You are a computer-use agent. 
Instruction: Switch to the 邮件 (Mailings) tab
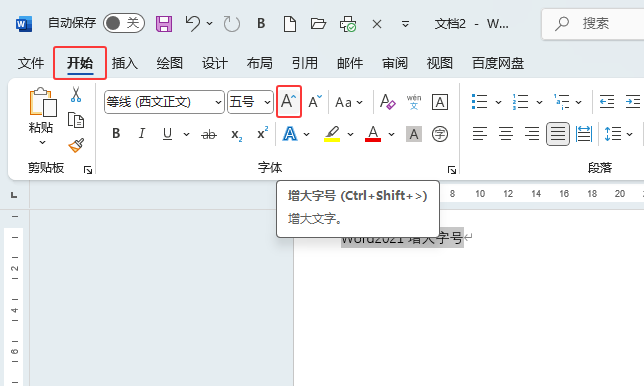[x=350, y=63]
